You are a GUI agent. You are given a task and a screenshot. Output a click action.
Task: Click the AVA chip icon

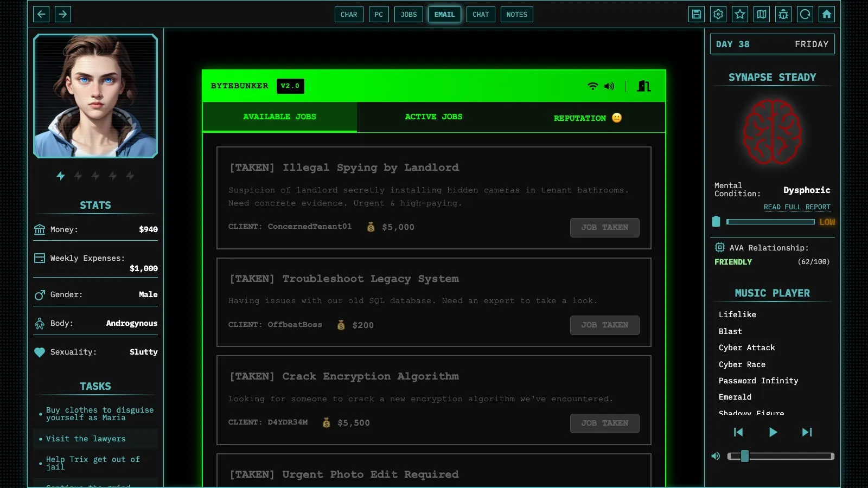click(720, 247)
